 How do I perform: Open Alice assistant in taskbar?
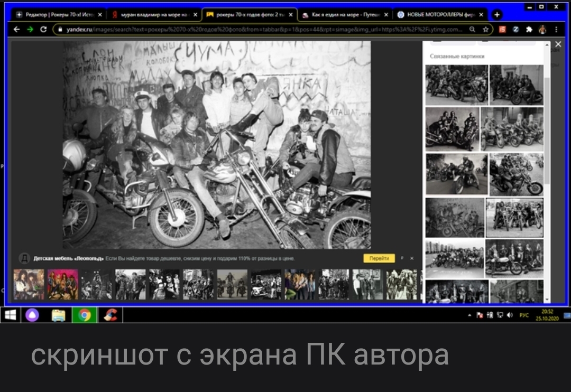coord(32,315)
